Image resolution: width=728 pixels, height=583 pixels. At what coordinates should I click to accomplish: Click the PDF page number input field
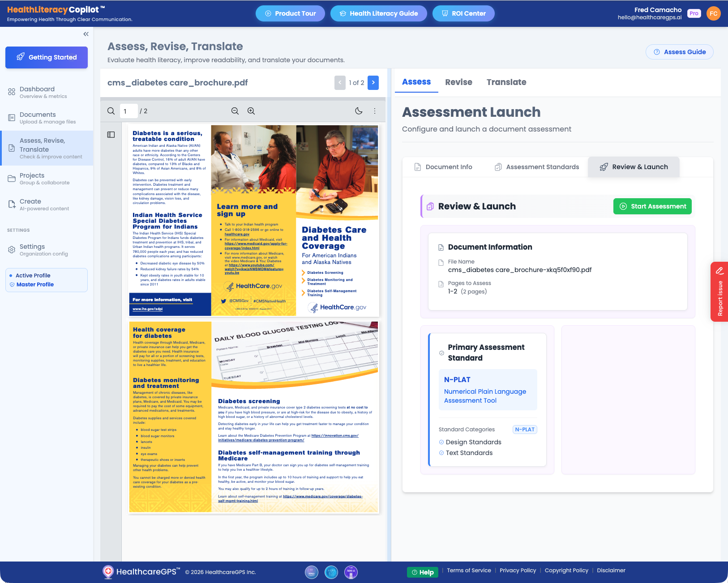[128, 111]
